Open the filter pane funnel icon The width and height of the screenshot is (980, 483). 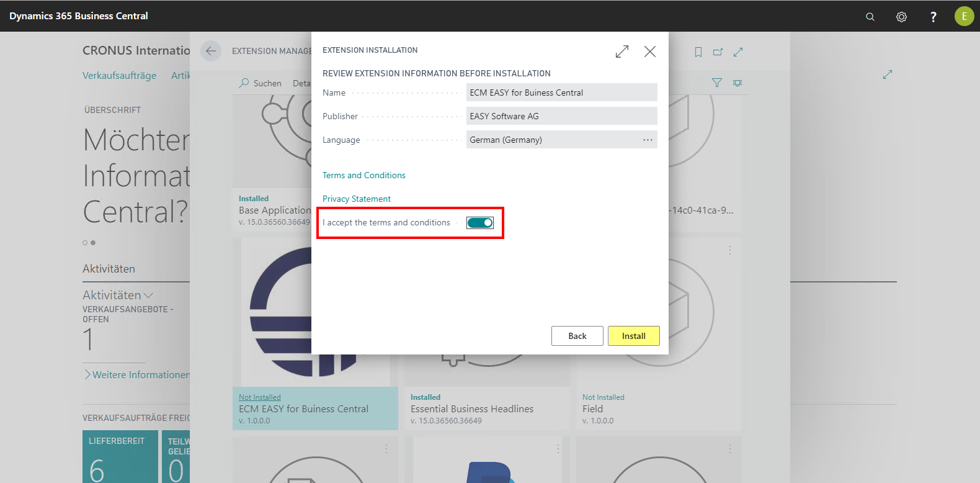716,83
